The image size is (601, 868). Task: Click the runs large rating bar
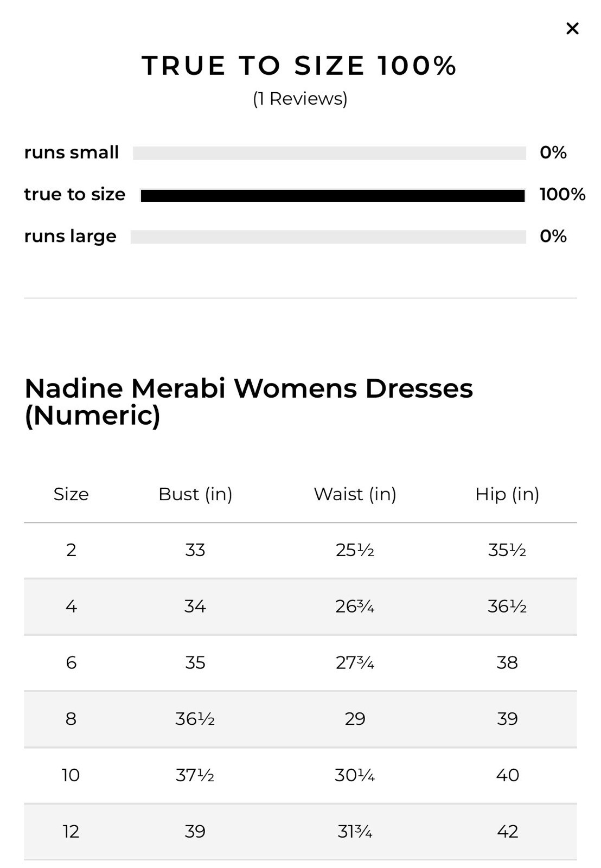(328, 237)
